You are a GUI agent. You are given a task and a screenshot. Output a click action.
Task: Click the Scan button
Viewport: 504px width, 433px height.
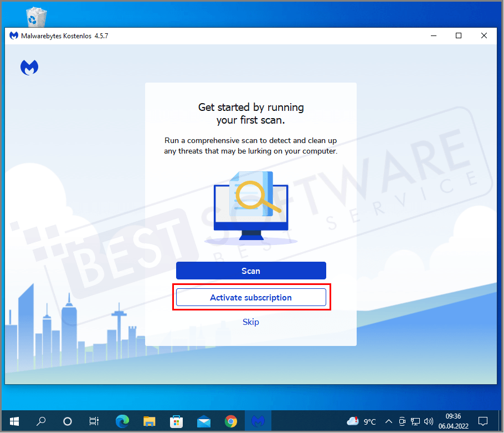click(251, 271)
